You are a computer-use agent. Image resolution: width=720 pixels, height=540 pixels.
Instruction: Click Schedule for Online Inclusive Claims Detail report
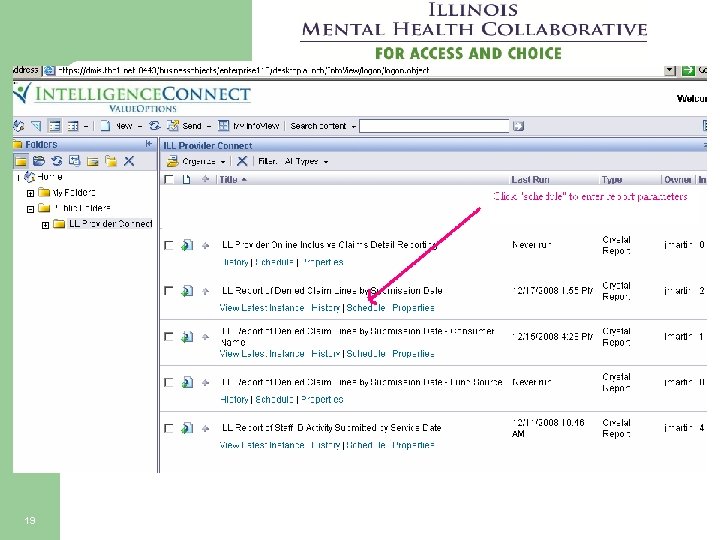274,262
